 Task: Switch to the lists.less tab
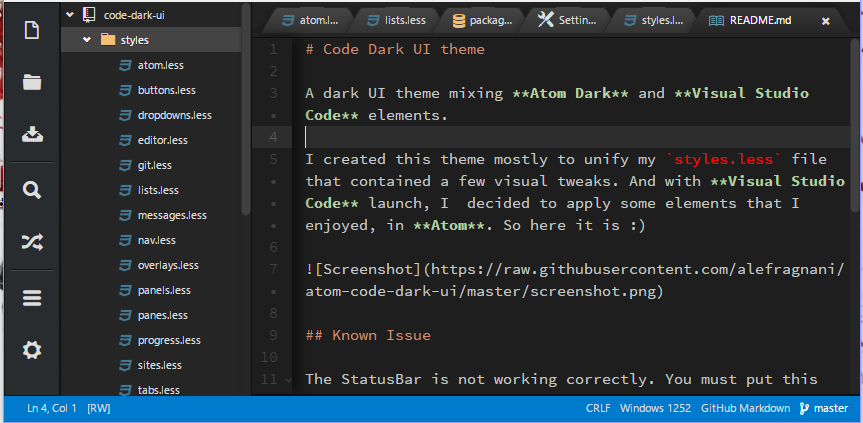396,20
